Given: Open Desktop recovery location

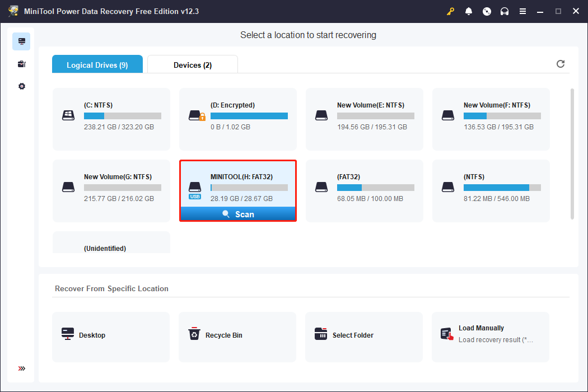Looking at the screenshot, I should pyautogui.click(x=111, y=337).
